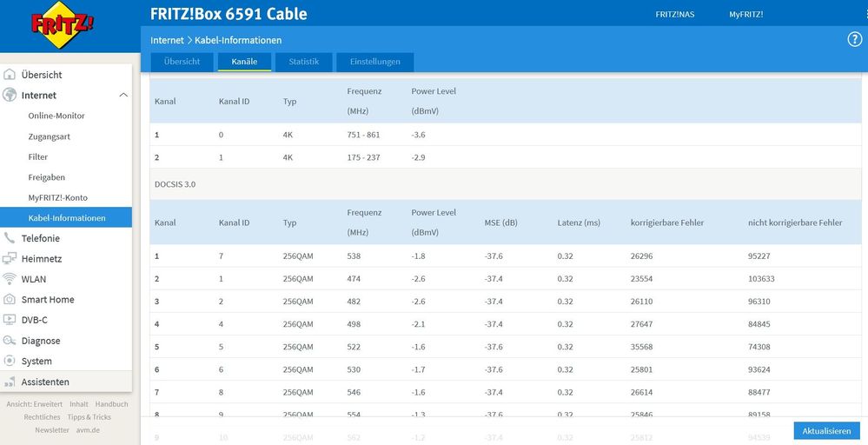Click the MSE (dB) column header
868x445 pixels.
tap(501, 222)
